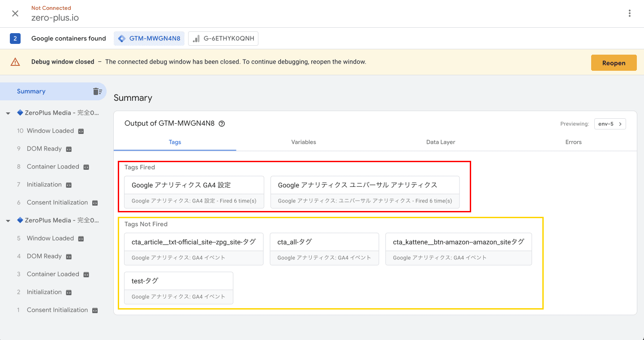The width and height of the screenshot is (644, 340).
Task: Switch to the Data Layer tab
Action: tap(441, 142)
